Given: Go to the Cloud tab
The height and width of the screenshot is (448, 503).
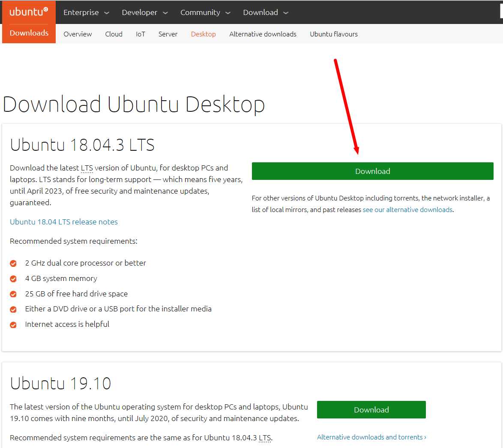Looking at the screenshot, I should tap(114, 34).
